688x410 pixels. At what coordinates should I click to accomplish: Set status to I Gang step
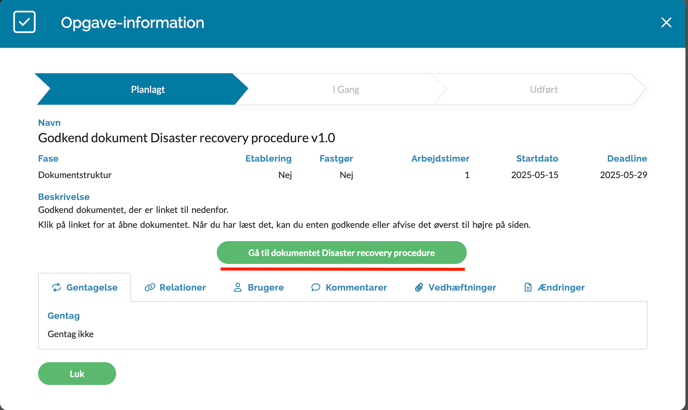pos(345,89)
